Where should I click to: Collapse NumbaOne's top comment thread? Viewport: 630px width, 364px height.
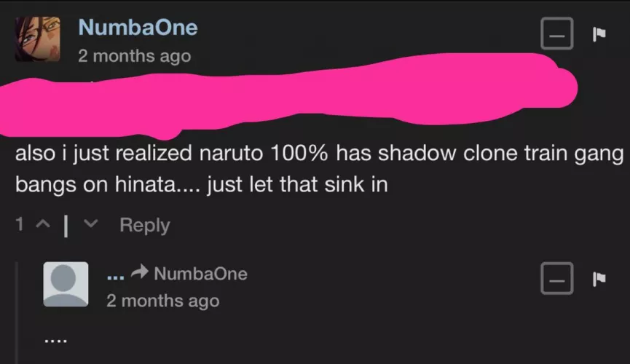(x=557, y=35)
